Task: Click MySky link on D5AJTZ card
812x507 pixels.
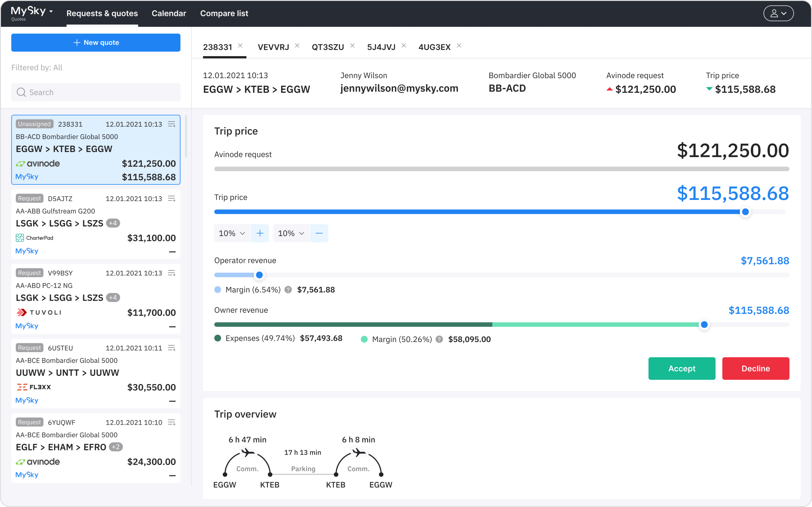Action: [x=27, y=251]
